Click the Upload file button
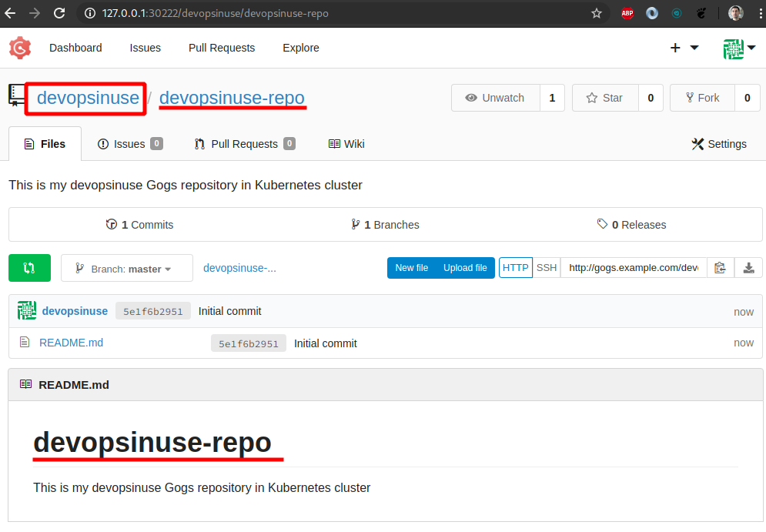The height and width of the screenshot is (532, 766). tap(465, 268)
